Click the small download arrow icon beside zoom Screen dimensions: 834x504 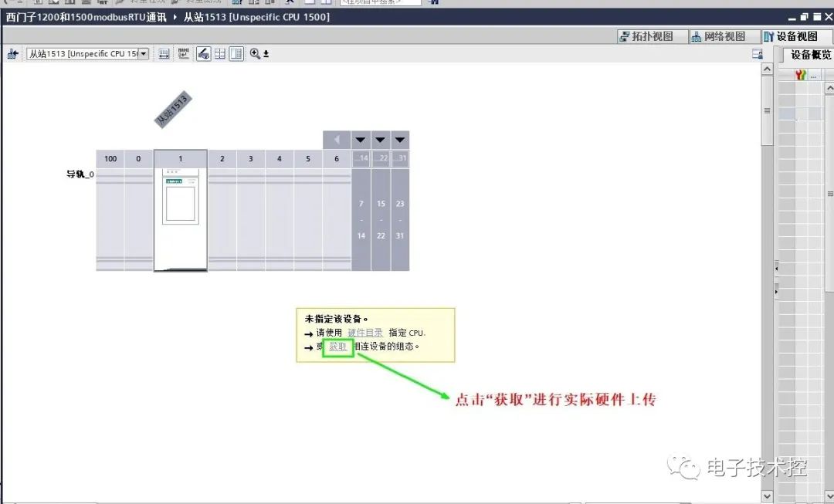click(x=266, y=54)
